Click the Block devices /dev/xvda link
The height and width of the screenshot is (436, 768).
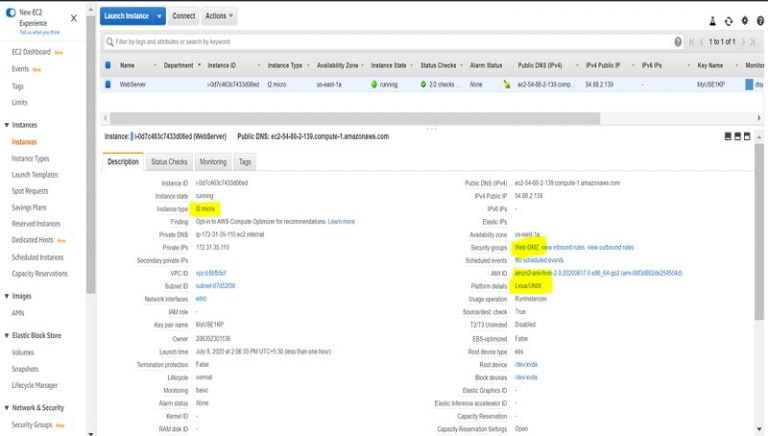pos(526,377)
